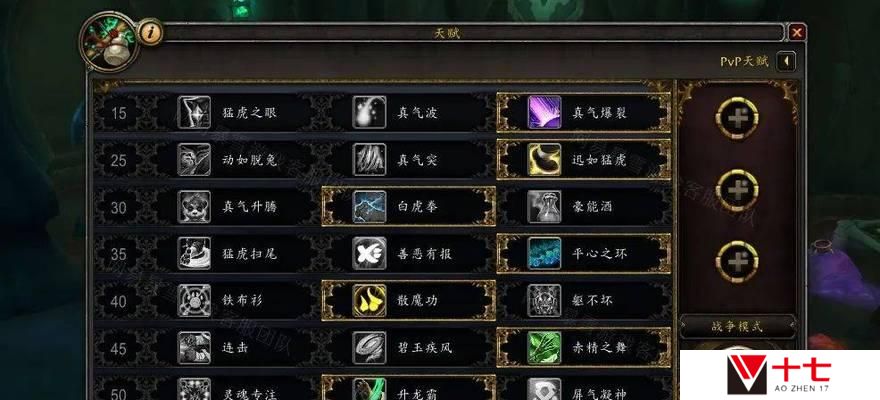Pick the 白虎拳 lightning talent icon

(x=369, y=207)
